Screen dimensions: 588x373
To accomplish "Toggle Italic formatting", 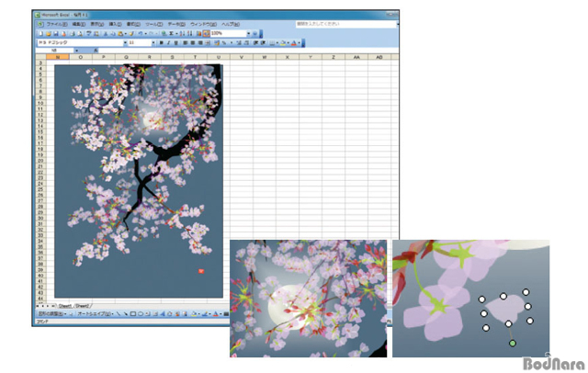I will point(168,43).
